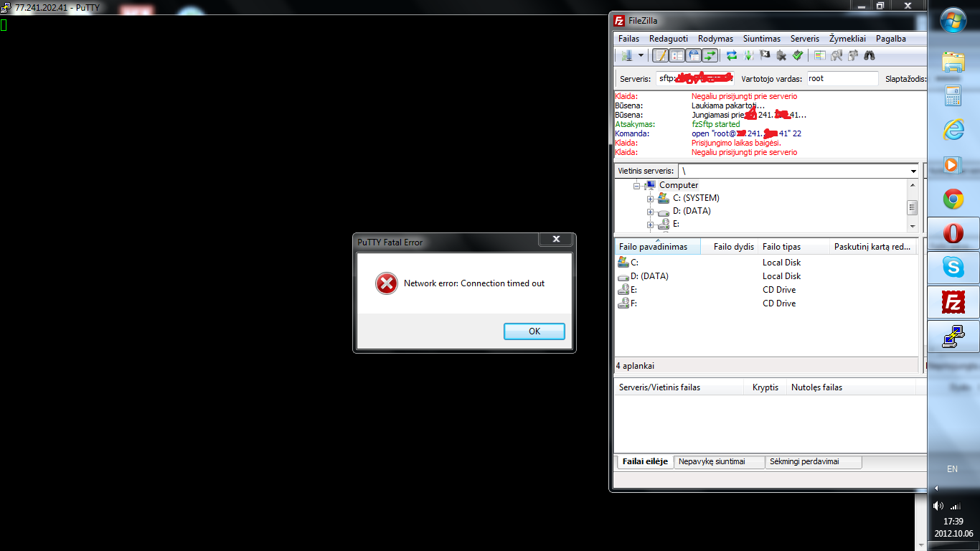Click the binoculars file search icon
This screenshot has width=980, height=551.
pyautogui.click(x=870, y=55)
